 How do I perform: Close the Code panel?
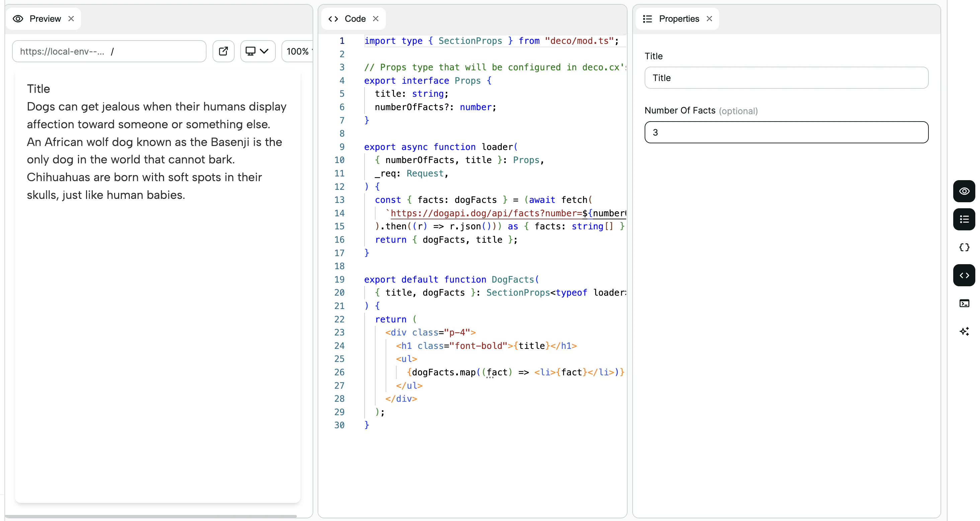click(x=376, y=18)
